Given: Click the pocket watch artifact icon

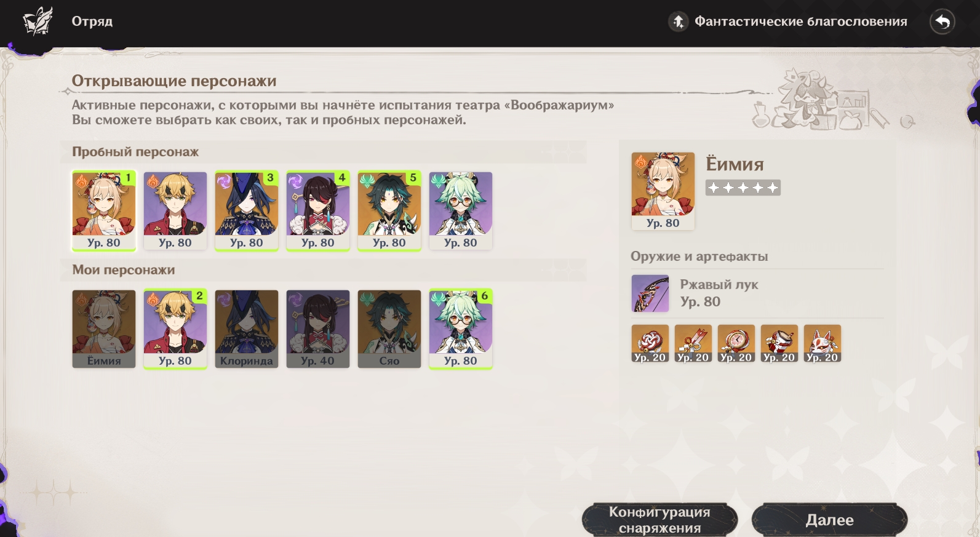Looking at the screenshot, I should point(736,343).
